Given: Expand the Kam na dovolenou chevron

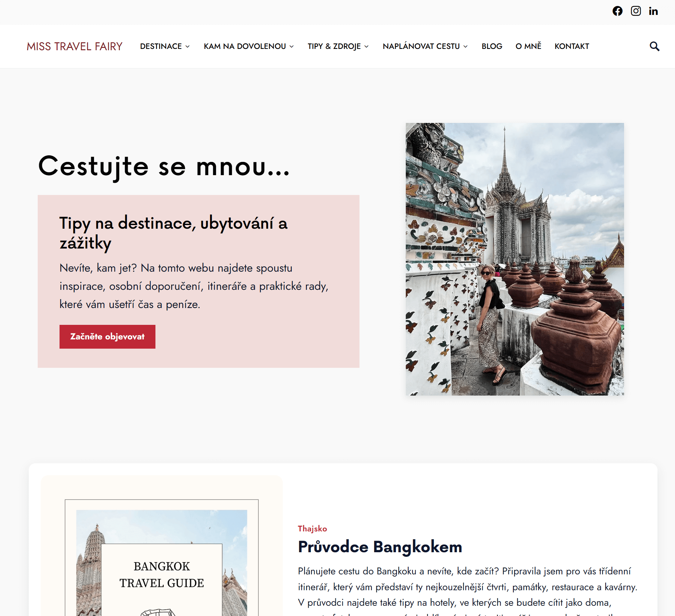Looking at the screenshot, I should (292, 47).
